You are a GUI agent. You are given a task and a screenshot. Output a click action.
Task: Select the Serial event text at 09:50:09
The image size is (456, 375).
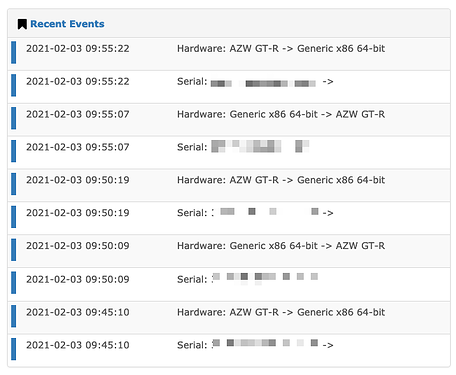[x=247, y=279]
